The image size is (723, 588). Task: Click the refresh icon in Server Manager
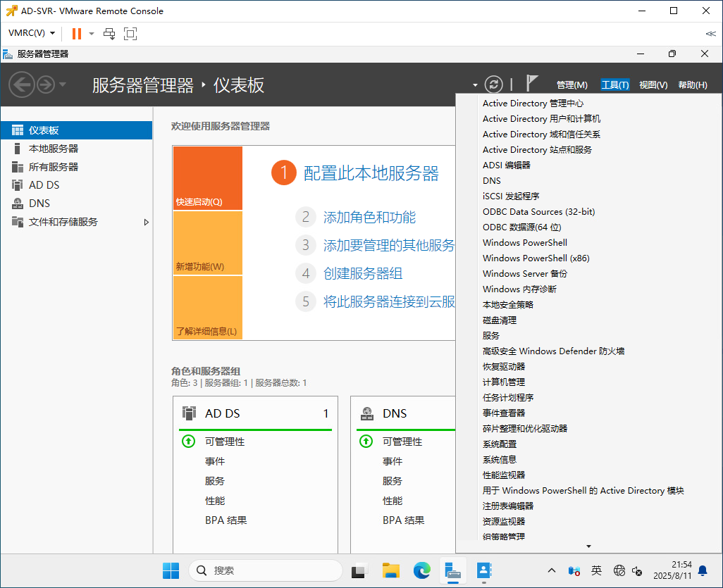(493, 84)
